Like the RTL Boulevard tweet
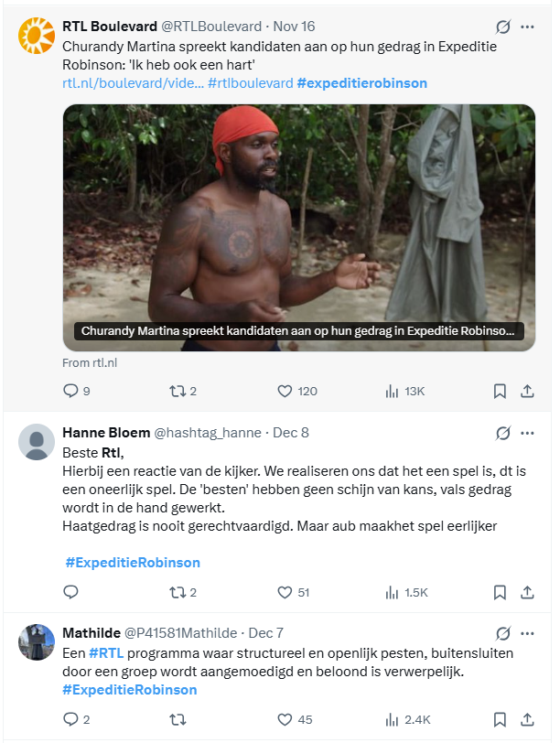Image resolution: width=560 pixels, height=743 pixels. (x=285, y=390)
